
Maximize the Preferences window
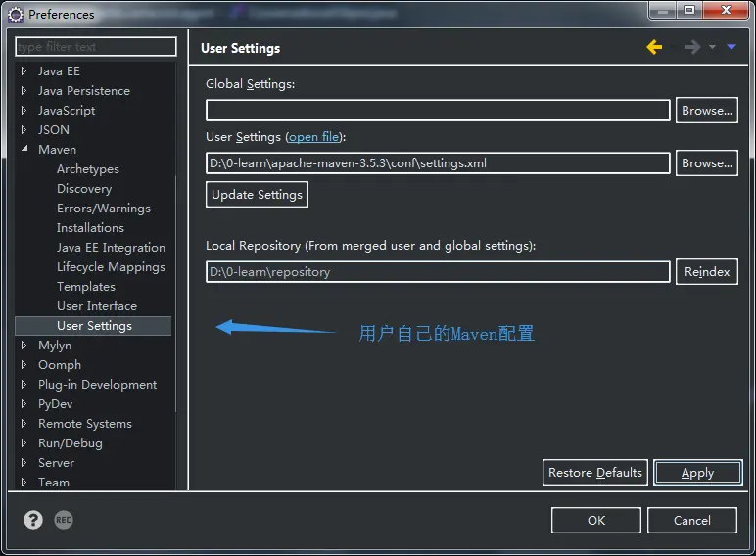pos(689,10)
